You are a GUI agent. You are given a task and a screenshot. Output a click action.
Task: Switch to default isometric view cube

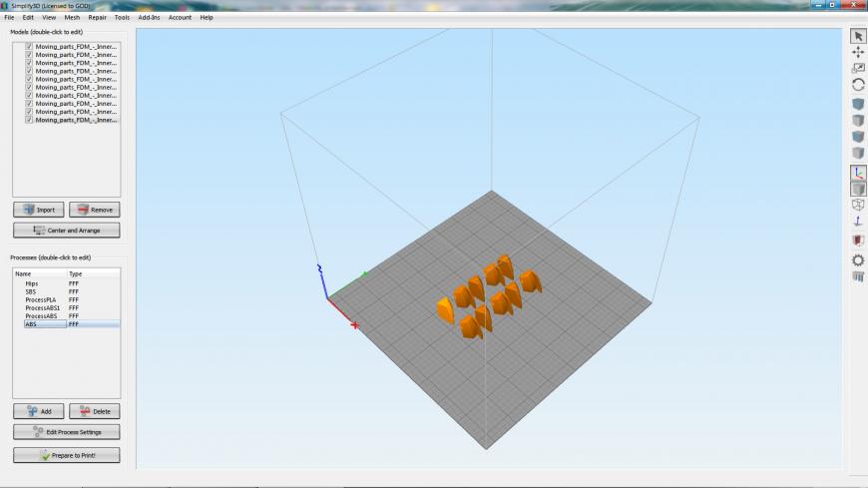[x=858, y=104]
